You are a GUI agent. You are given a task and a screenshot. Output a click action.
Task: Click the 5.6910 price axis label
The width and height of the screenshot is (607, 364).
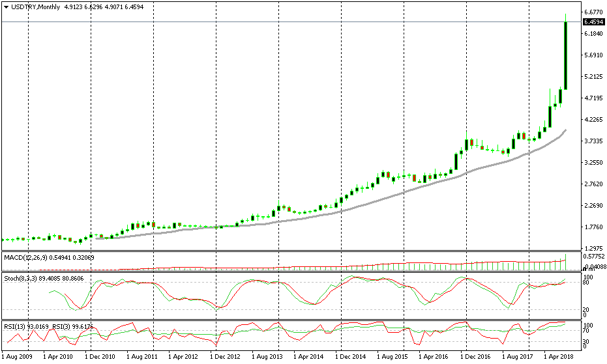click(x=594, y=55)
